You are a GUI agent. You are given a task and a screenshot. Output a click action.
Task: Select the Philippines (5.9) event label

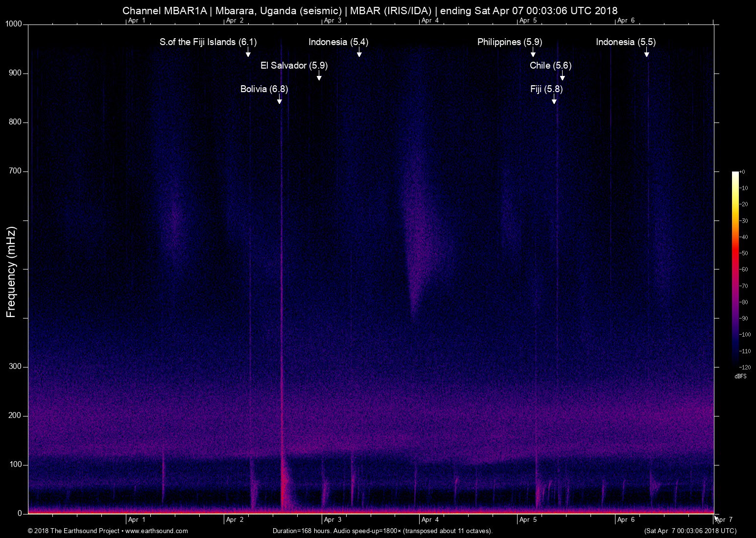509,42
